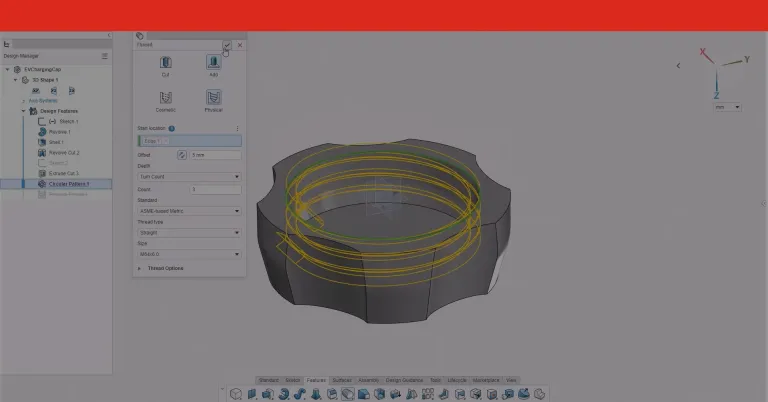Expand the right-side panel handle

pyautogui.click(x=764, y=204)
